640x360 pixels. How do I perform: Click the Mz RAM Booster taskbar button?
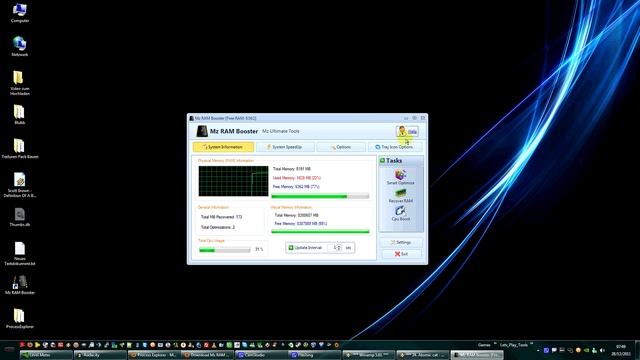[477, 355]
